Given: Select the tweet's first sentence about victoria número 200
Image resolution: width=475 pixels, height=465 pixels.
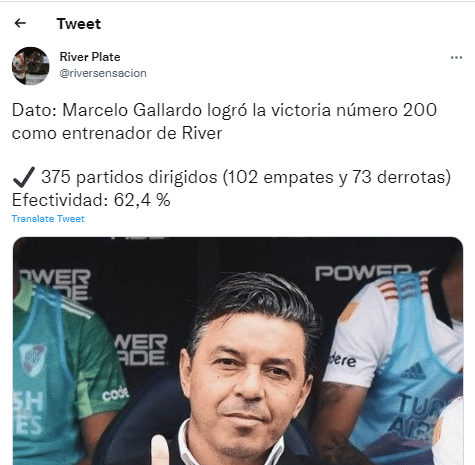Looking at the screenshot, I should (x=224, y=122).
